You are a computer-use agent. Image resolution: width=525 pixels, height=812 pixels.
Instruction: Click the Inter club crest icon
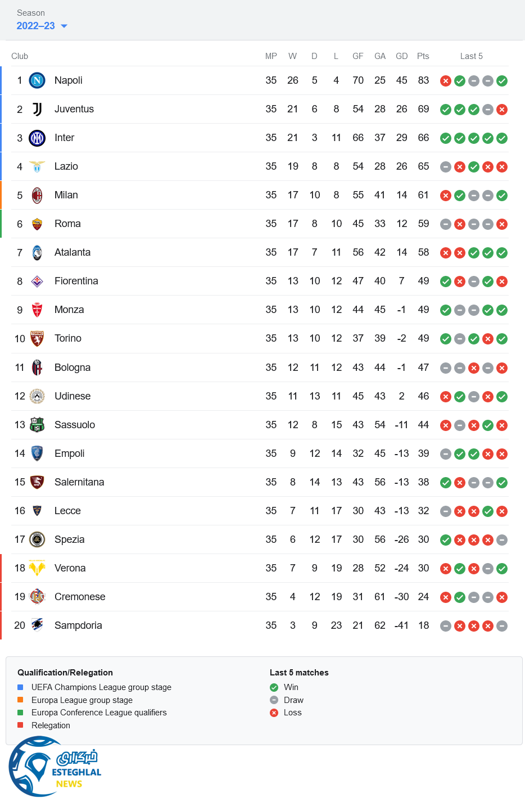pyautogui.click(x=37, y=138)
